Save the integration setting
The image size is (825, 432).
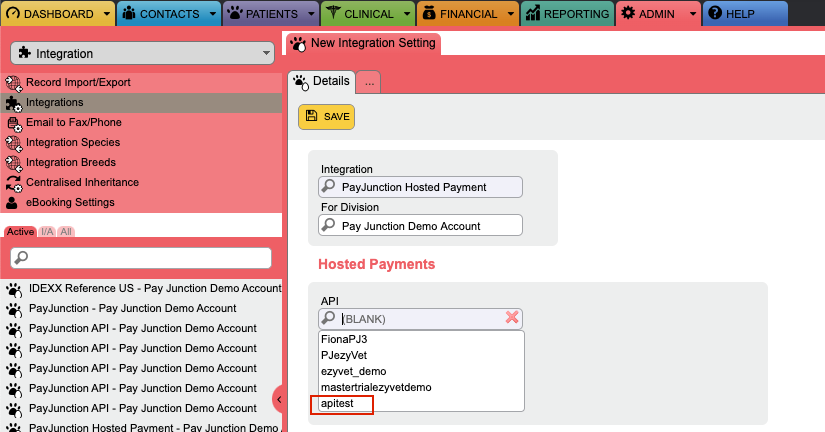coord(326,116)
